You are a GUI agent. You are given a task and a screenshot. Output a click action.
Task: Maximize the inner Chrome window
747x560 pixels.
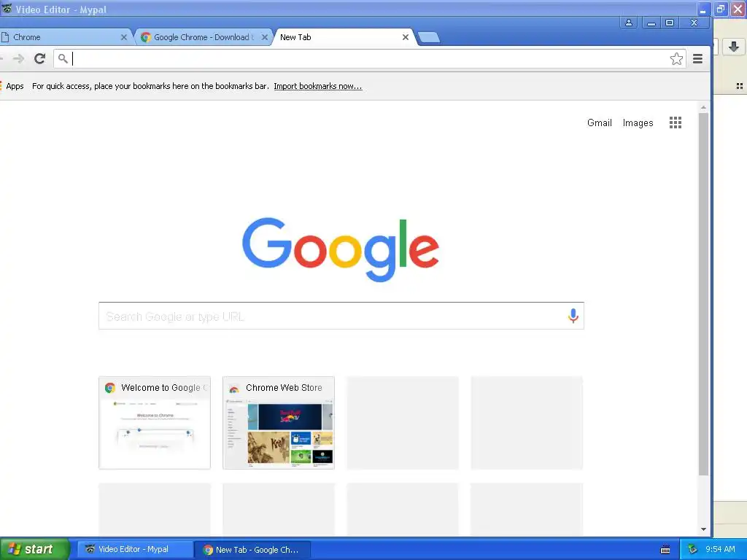[670, 23]
